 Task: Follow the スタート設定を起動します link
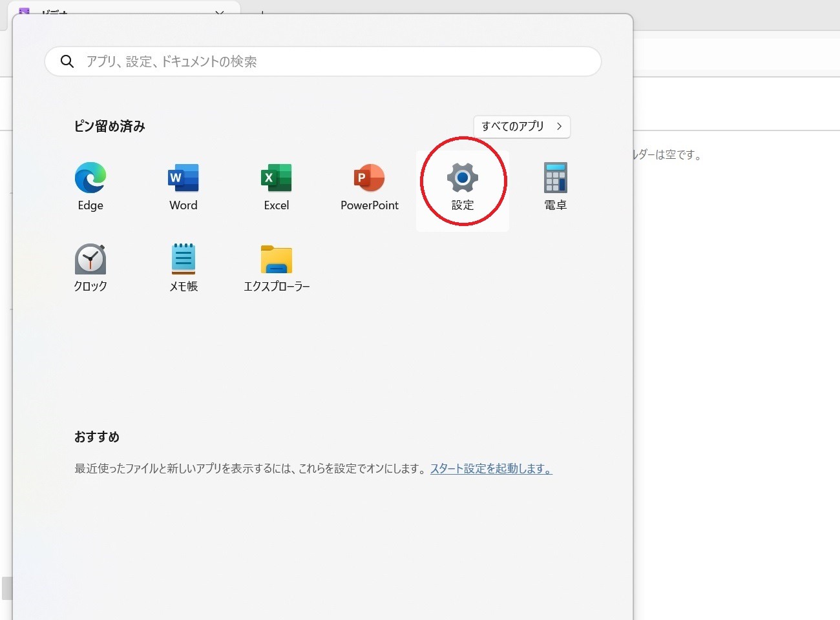[491, 469]
